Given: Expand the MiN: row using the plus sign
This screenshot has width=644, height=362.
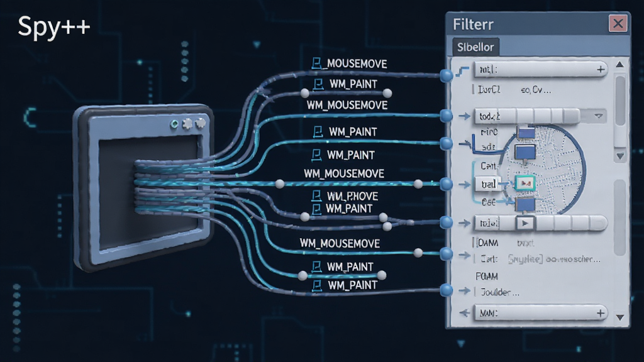Looking at the screenshot, I should click(600, 314).
